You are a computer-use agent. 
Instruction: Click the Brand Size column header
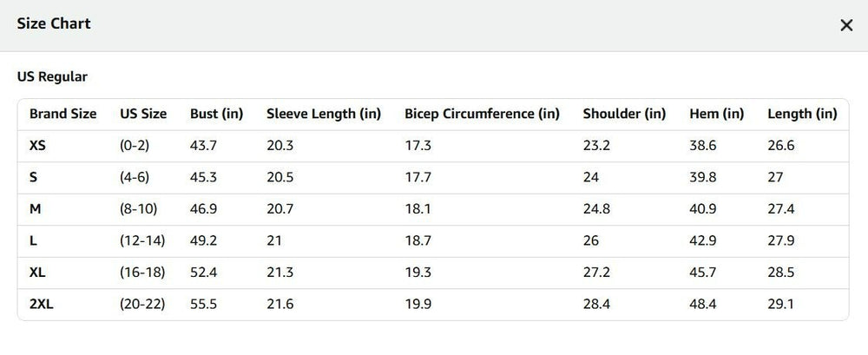pyautogui.click(x=62, y=114)
